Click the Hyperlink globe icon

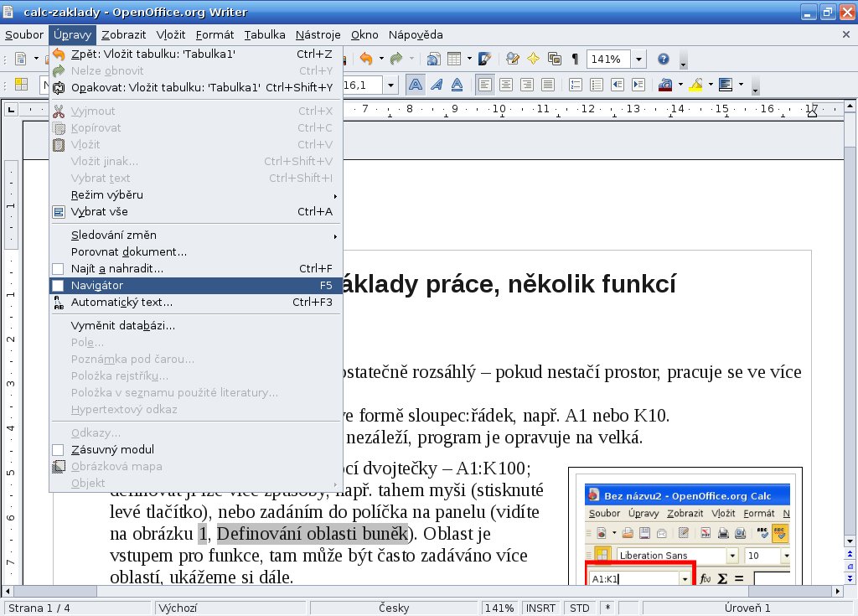[433, 59]
